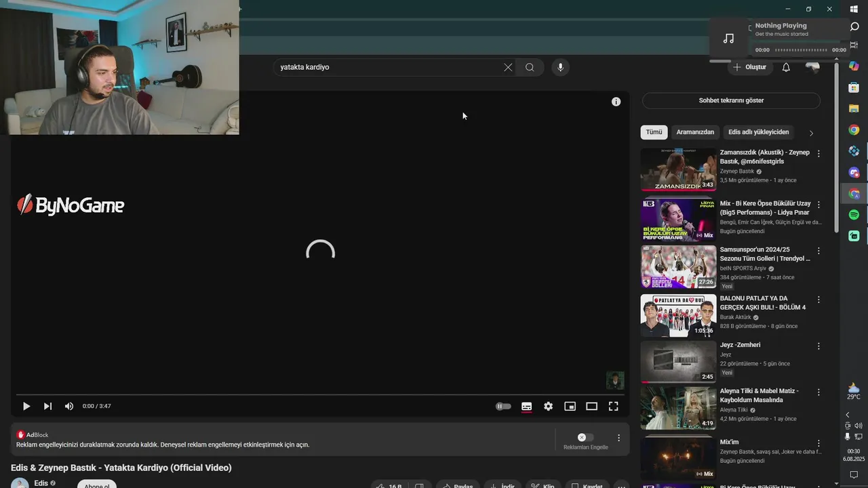Open Spotify from the taskbar
This screenshot has height=488, width=868.
pyautogui.click(x=854, y=215)
